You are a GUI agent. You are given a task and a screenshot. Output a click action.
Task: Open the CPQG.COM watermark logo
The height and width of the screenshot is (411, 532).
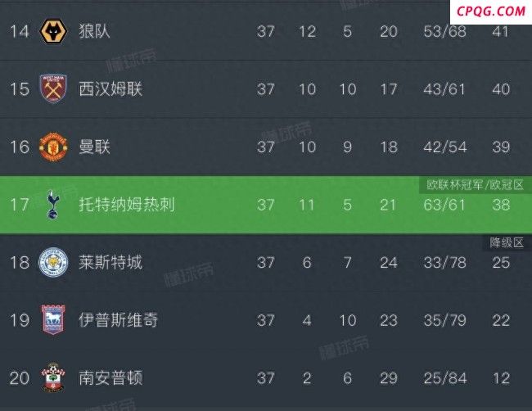(490, 11)
